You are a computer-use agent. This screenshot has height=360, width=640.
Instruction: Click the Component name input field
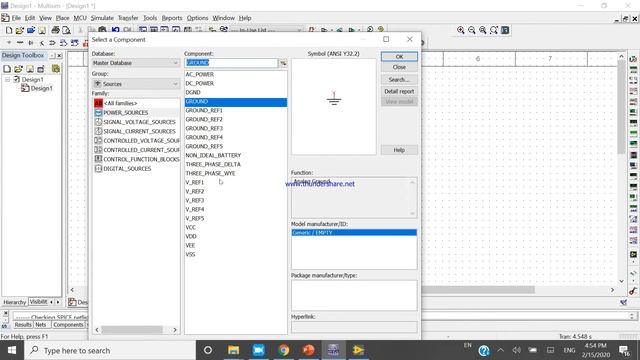coord(231,63)
